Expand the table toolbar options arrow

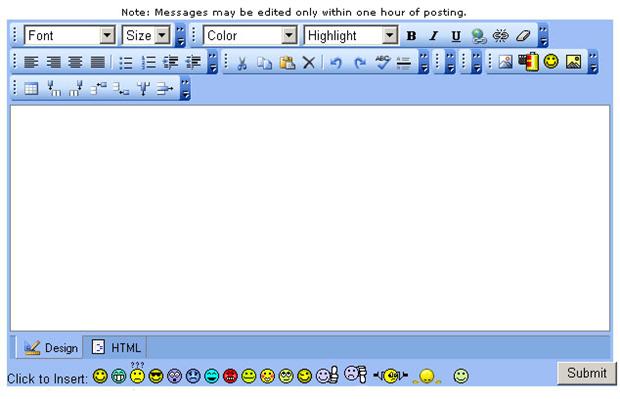(x=185, y=89)
